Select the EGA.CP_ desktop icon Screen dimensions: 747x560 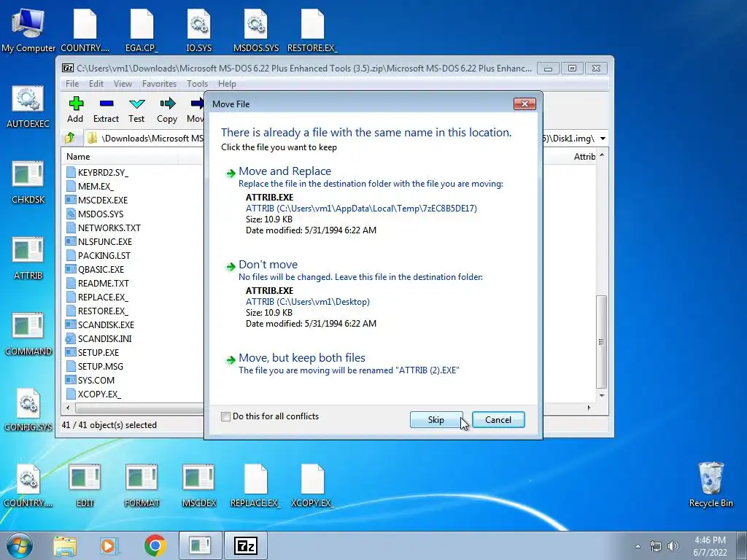coord(142,29)
